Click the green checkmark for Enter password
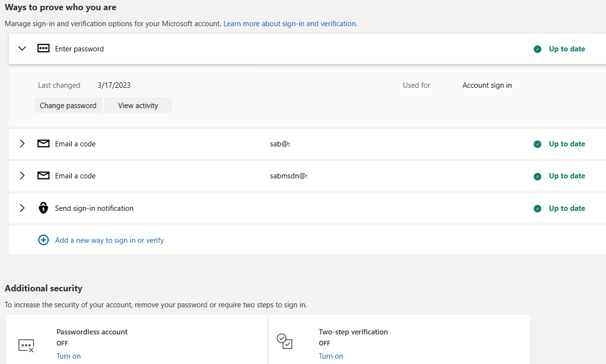606x364 pixels. click(x=538, y=49)
